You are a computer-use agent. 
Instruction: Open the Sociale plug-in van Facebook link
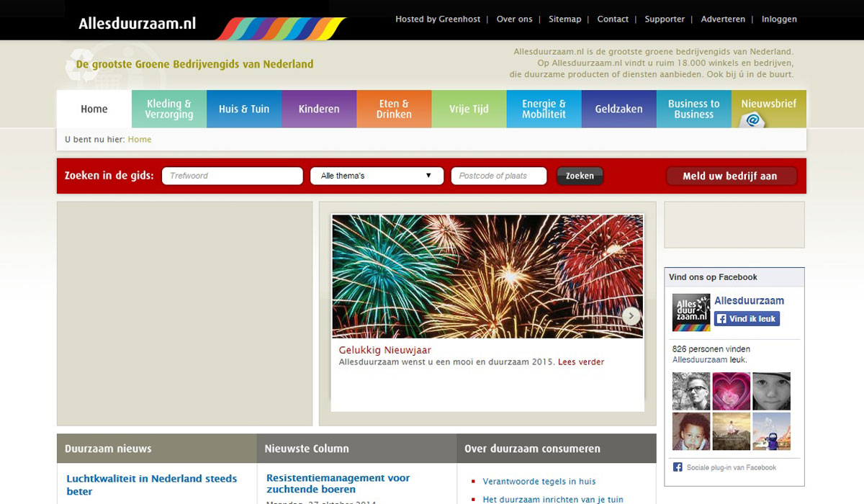tap(732, 468)
